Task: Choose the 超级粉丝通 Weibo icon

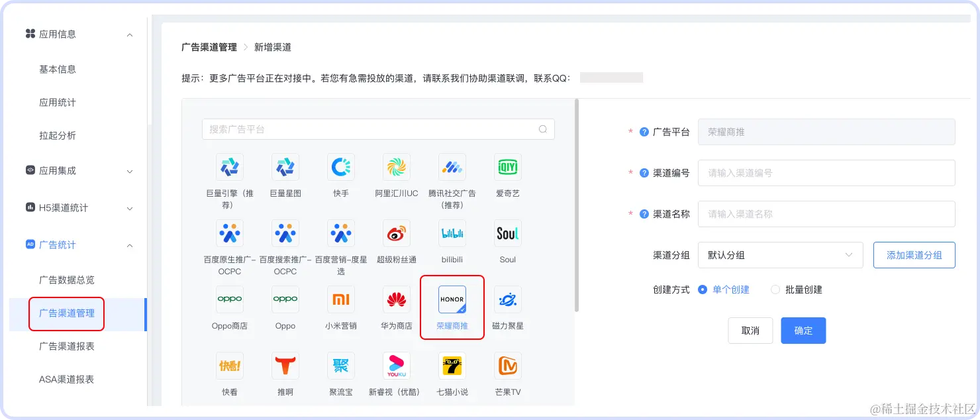Action: click(397, 233)
